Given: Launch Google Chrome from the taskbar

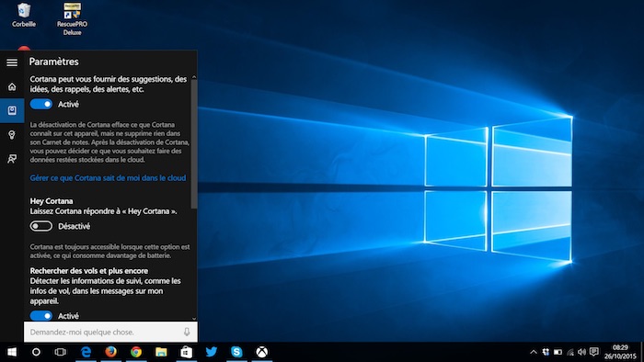Looking at the screenshot, I should (x=136, y=352).
